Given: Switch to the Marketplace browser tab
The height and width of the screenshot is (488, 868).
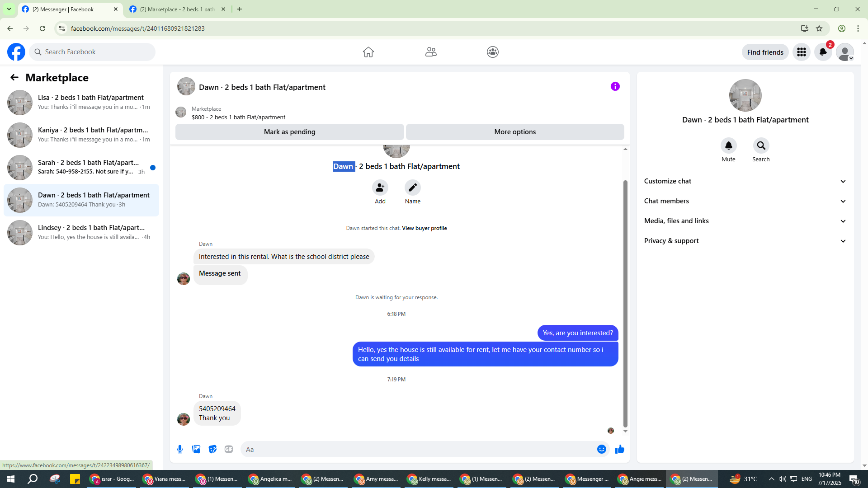Looking at the screenshot, I should (x=177, y=9).
